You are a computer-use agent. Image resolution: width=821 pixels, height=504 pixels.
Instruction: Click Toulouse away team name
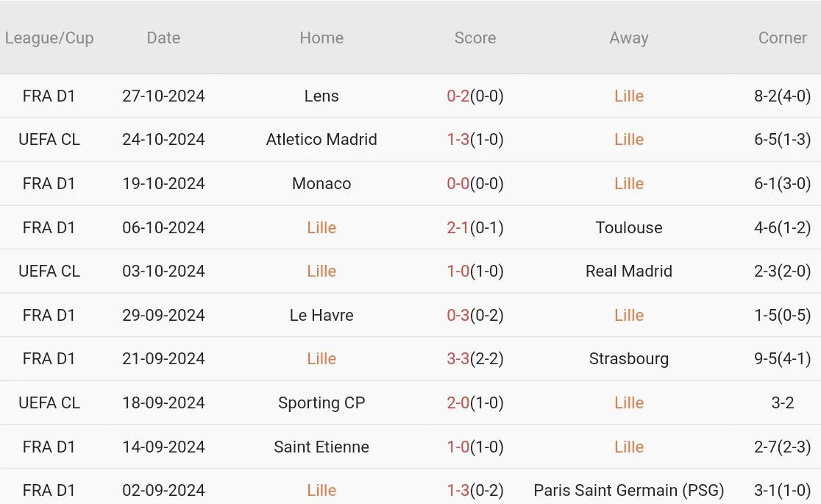pos(628,227)
